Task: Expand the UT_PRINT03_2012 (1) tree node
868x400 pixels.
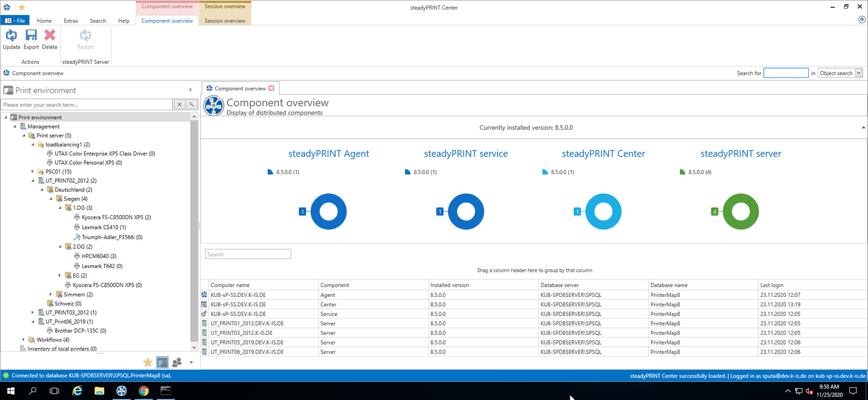Action: click(x=33, y=313)
